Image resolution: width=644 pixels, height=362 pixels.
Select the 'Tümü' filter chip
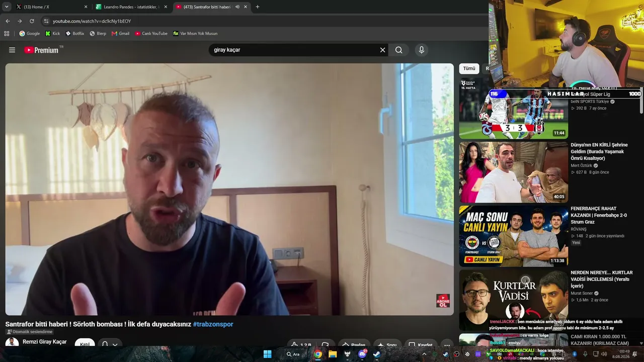pos(469,68)
